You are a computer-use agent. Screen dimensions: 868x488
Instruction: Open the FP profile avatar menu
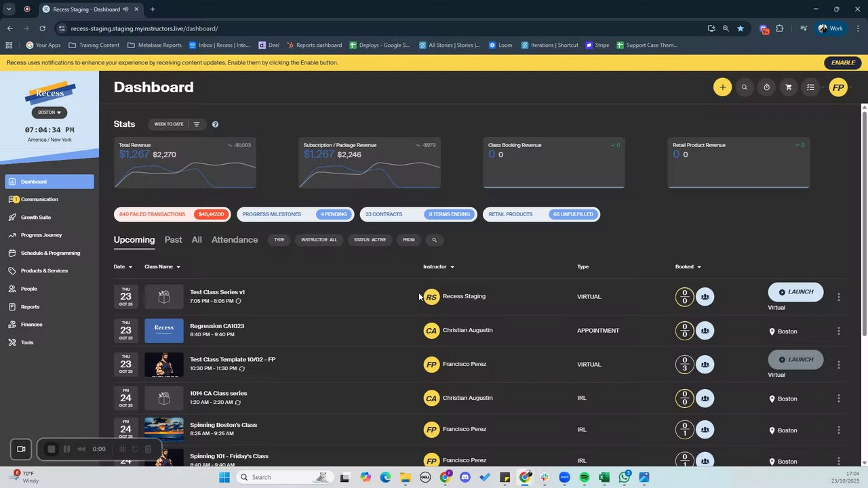(838, 87)
